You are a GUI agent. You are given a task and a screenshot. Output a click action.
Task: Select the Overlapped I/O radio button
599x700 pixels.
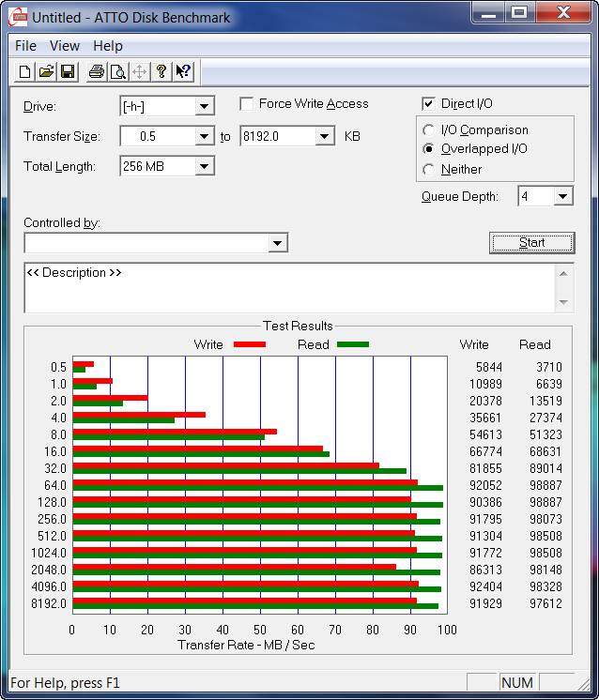[428, 148]
